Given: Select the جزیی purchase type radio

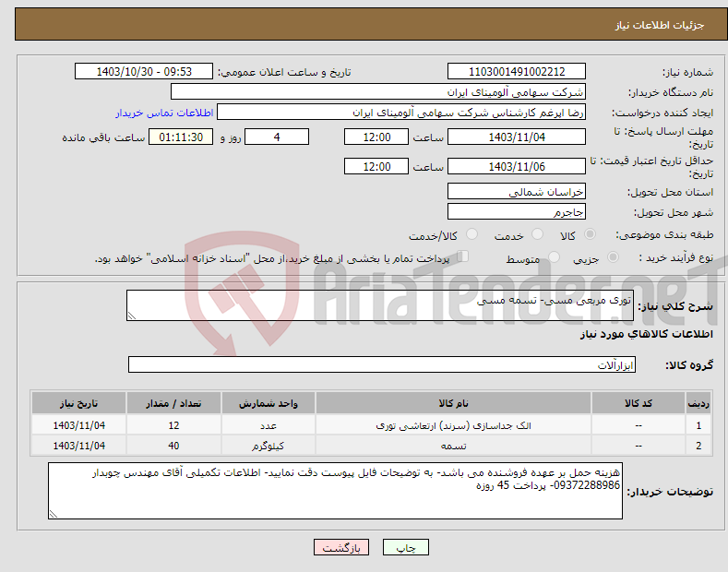Looking at the screenshot, I should 613,256.
